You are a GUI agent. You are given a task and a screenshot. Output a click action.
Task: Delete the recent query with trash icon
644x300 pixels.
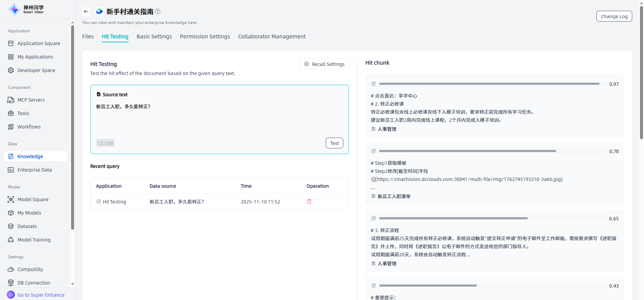coord(309,201)
